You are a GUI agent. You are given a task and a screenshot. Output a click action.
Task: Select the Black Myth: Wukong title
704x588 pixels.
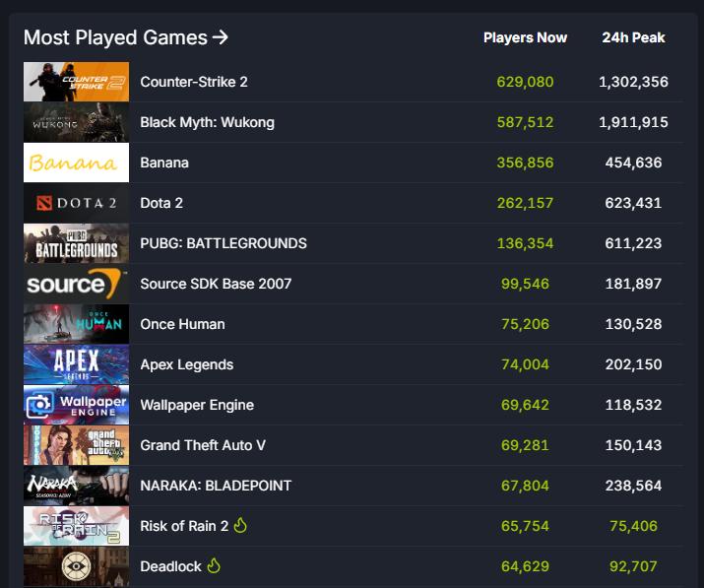(x=207, y=122)
